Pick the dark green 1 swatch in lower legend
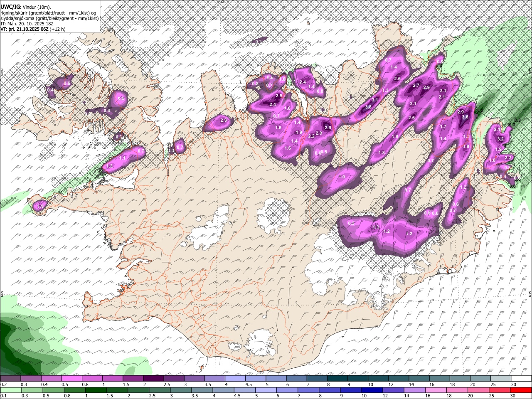Screen dimensions: 532x399 (96, 390)
